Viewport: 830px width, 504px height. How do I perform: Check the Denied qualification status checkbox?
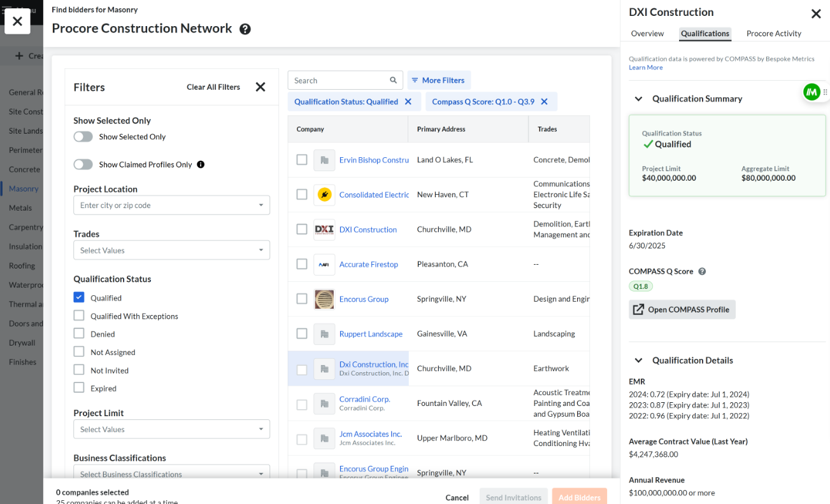point(79,333)
